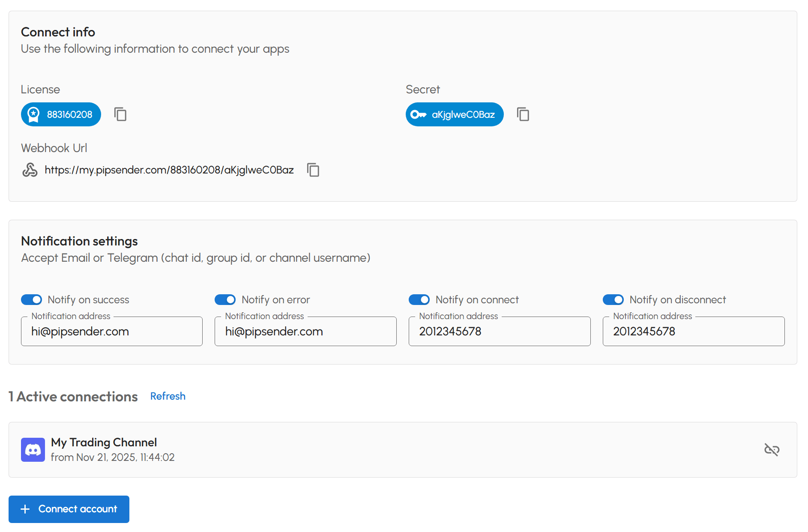Disable Notify on success

(x=32, y=299)
